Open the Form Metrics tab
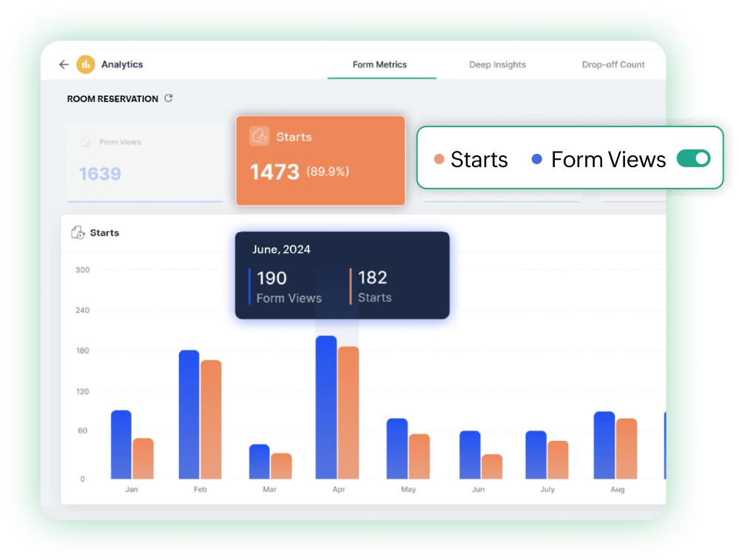This screenshot has width=739, height=560. pos(379,64)
